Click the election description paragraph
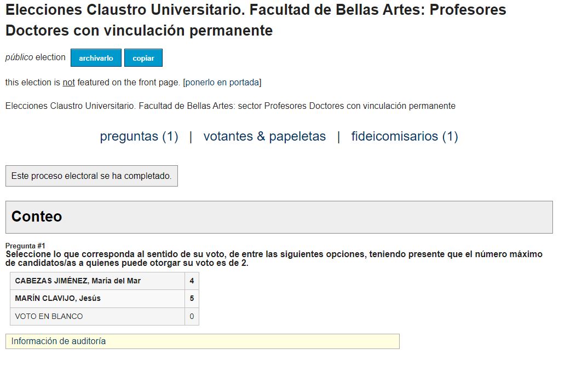Image resolution: width=588 pixels, height=366 pixels. coord(230,106)
